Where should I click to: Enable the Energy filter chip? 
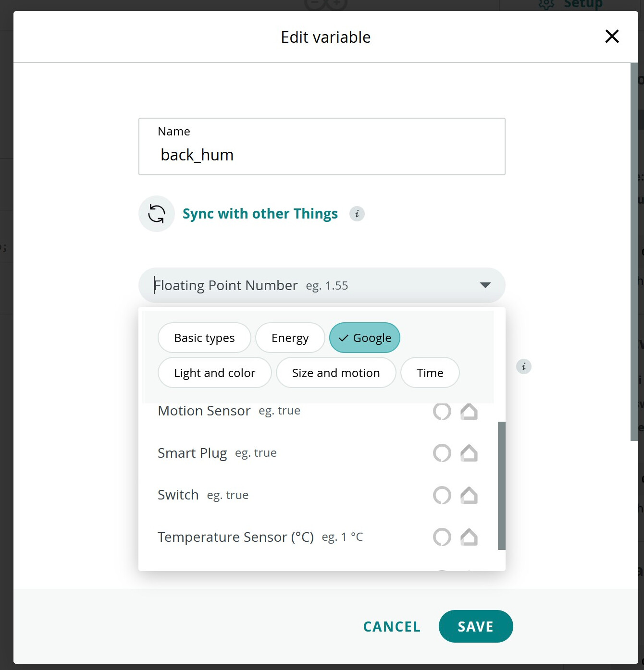(290, 338)
